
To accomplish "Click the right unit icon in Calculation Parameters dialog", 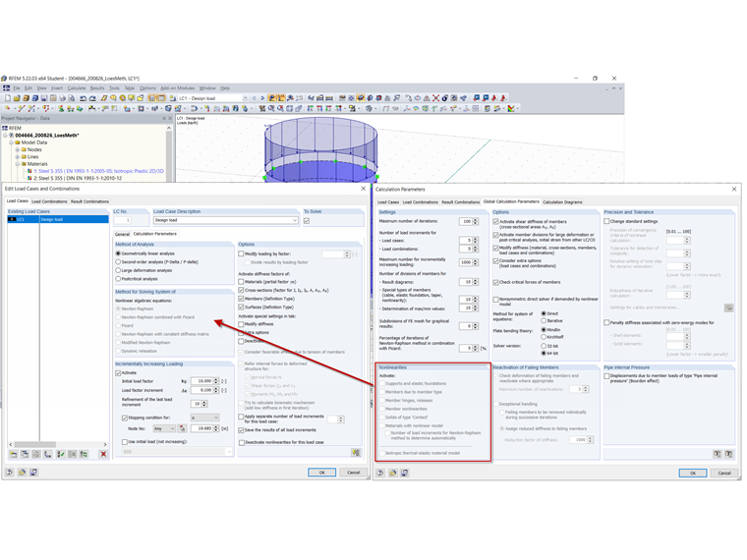I will pos(729,454).
